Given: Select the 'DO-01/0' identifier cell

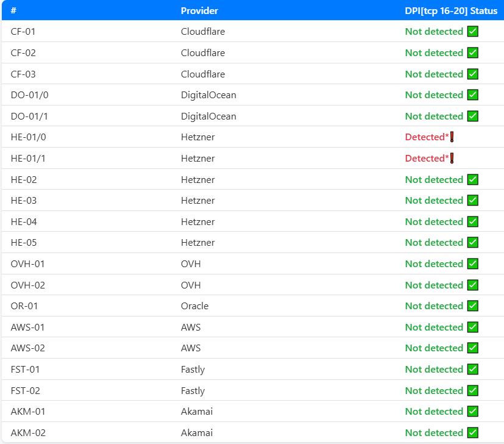Looking at the screenshot, I should 30,95.
